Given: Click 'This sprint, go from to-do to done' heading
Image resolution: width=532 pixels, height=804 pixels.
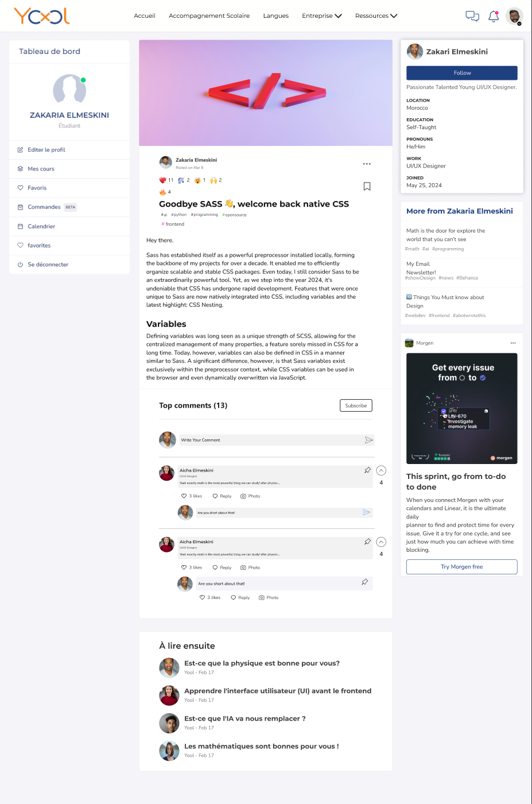Looking at the screenshot, I should click(x=456, y=482).
